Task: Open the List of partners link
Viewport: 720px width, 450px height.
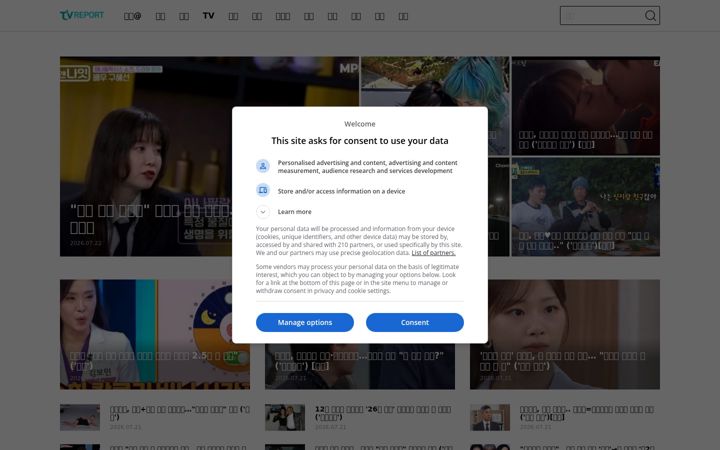Action: click(x=433, y=253)
